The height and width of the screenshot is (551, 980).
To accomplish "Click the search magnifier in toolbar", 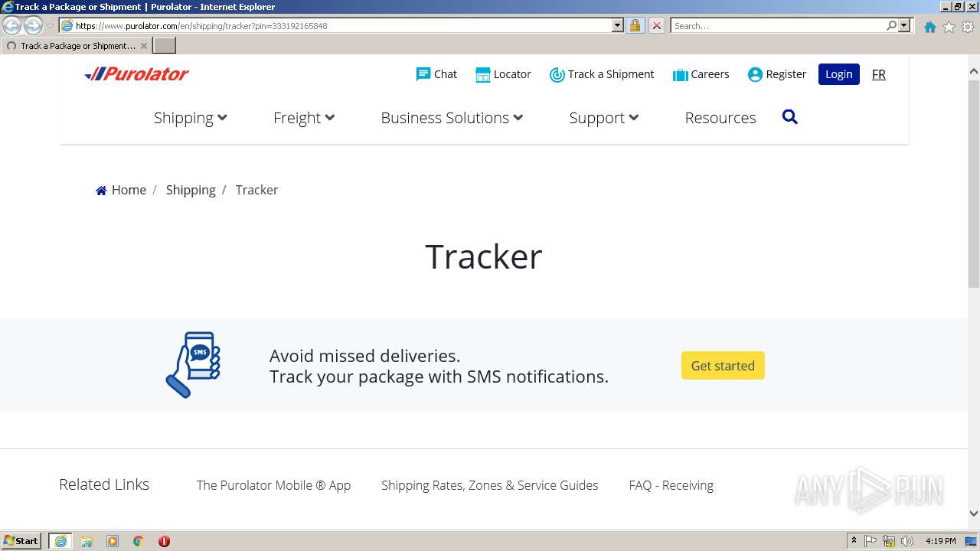I will pyautogui.click(x=891, y=25).
